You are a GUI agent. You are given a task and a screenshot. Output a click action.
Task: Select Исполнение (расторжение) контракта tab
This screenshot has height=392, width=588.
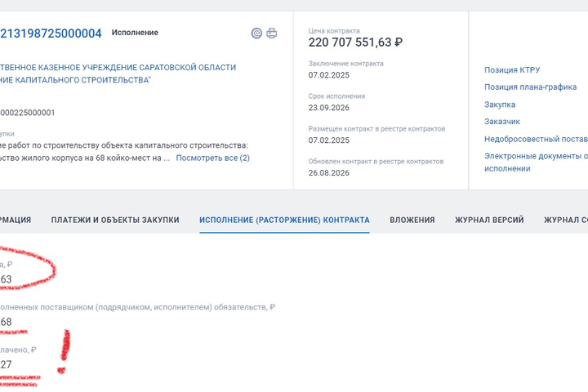point(284,220)
